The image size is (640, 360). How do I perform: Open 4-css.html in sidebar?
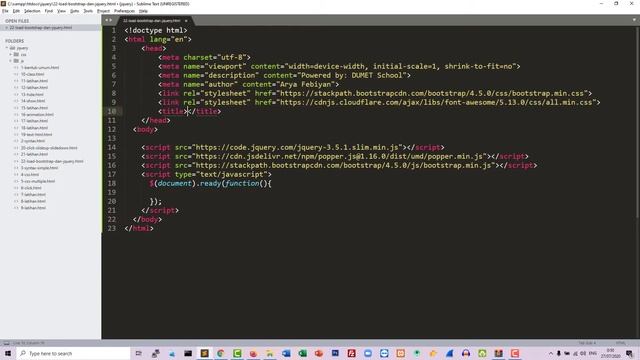pyautogui.click(x=30, y=174)
